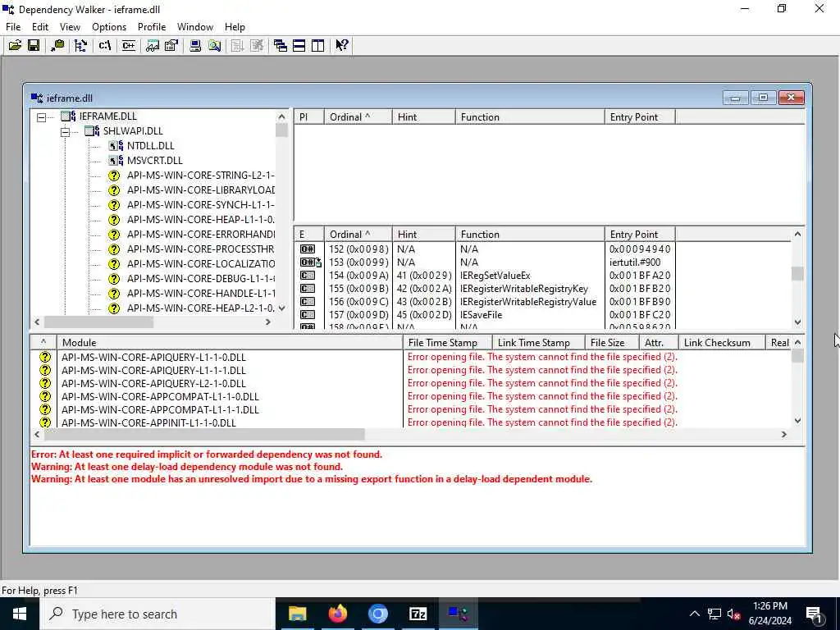Collapse the IEFRAME.DLL tree node
Image resolution: width=840 pixels, height=630 pixels.
[41, 116]
